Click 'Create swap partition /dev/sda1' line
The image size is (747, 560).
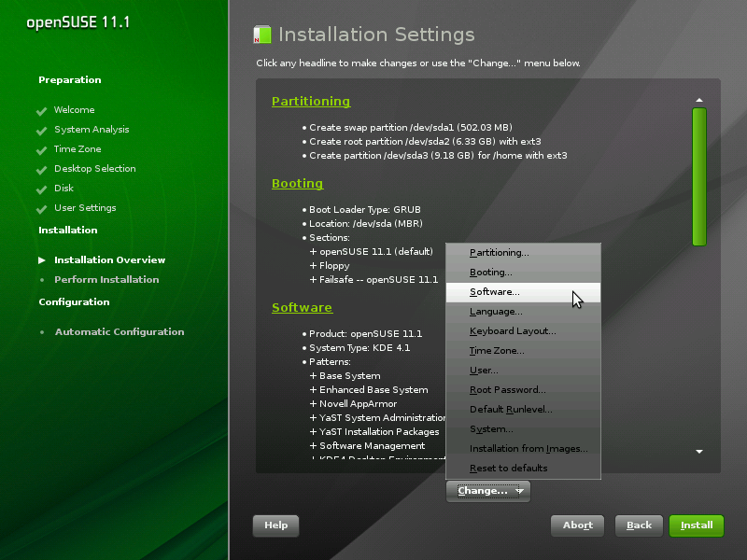[x=411, y=128]
